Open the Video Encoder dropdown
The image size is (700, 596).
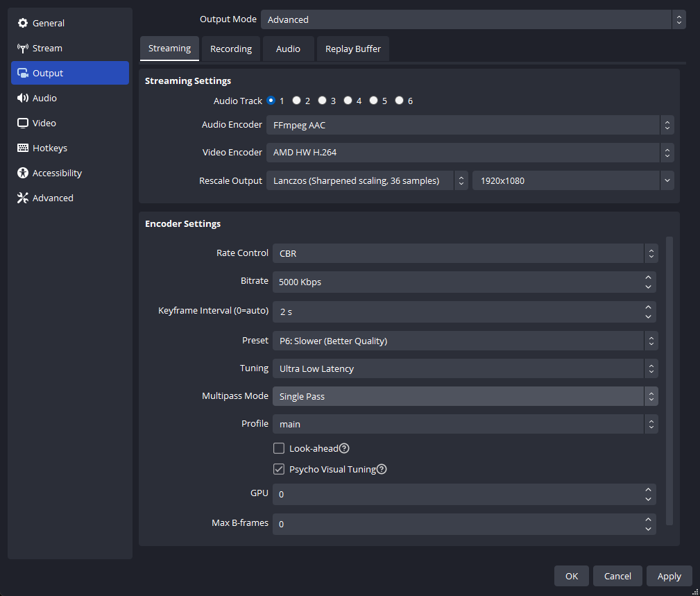point(469,152)
